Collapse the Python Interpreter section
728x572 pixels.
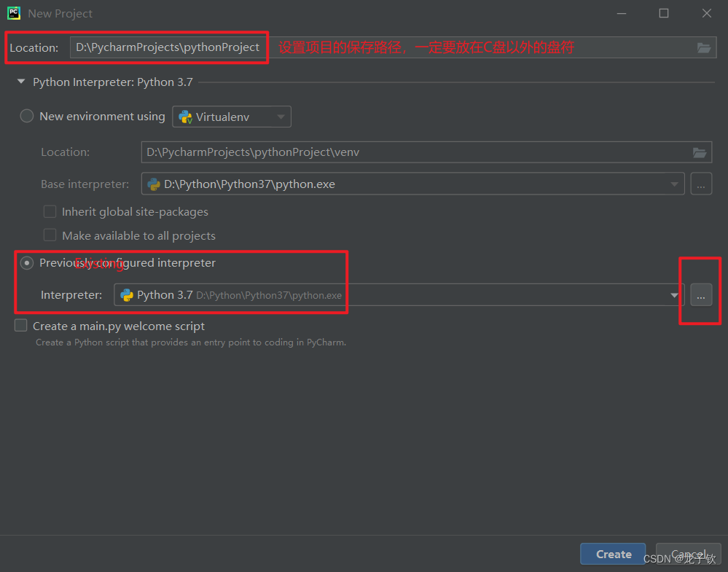tap(21, 82)
